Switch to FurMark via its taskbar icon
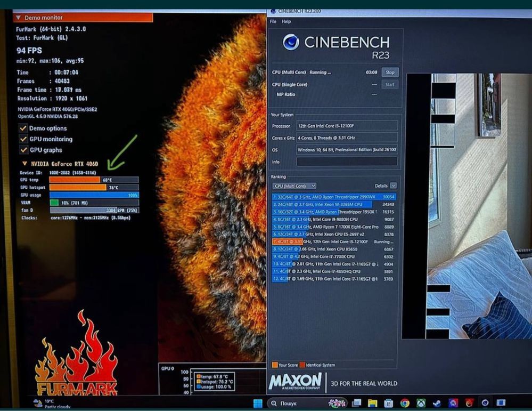This screenshot has height=411, width=532. 470,403
